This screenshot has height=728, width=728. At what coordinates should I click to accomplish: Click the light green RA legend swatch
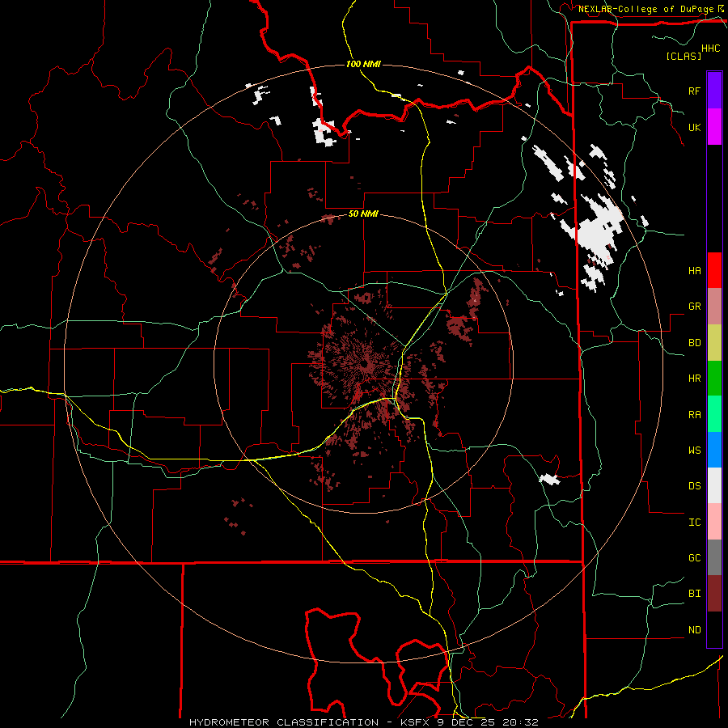tap(714, 414)
